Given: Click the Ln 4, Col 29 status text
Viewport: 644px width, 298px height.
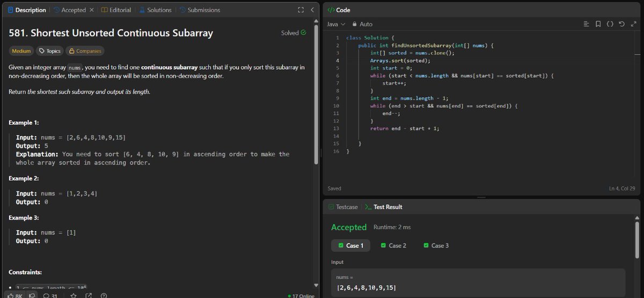Looking at the screenshot, I should tap(622, 188).
